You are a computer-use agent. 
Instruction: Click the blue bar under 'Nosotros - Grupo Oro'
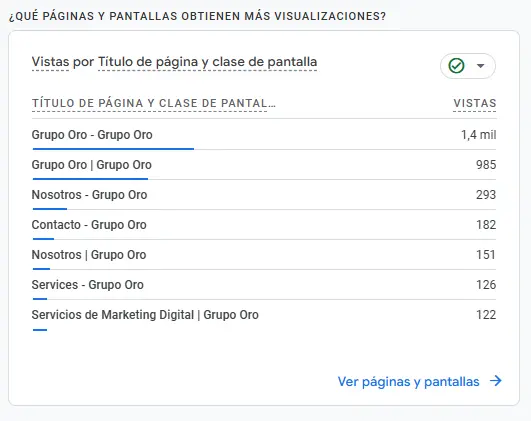pyautogui.click(x=50, y=209)
